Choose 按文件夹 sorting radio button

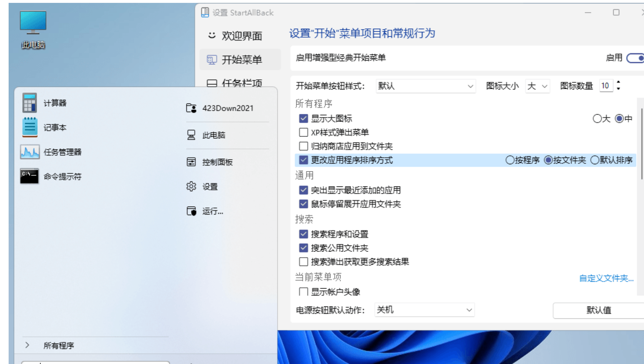click(x=548, y=160)
